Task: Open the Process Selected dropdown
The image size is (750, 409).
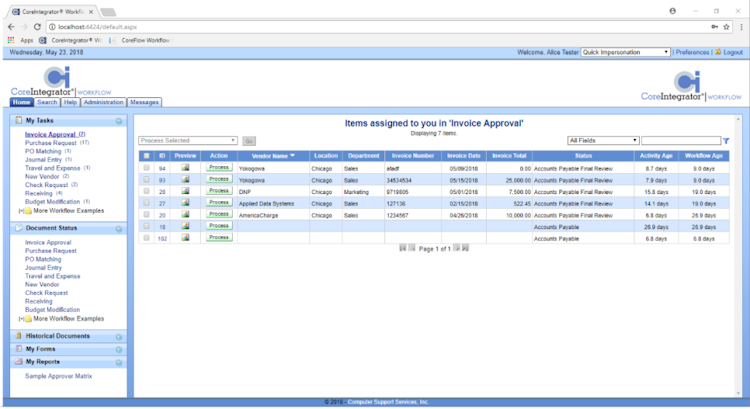Action: pos(188,141)
